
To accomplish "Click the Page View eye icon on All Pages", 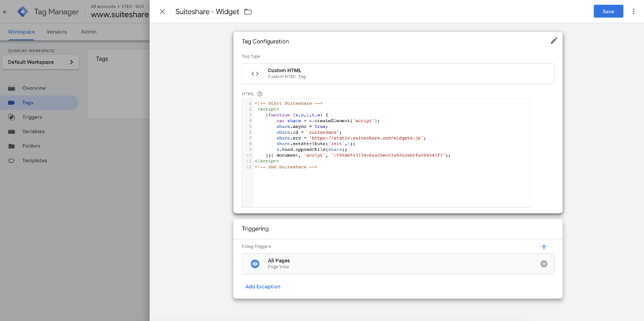I will pyautogui.click(x=255, y=264).
